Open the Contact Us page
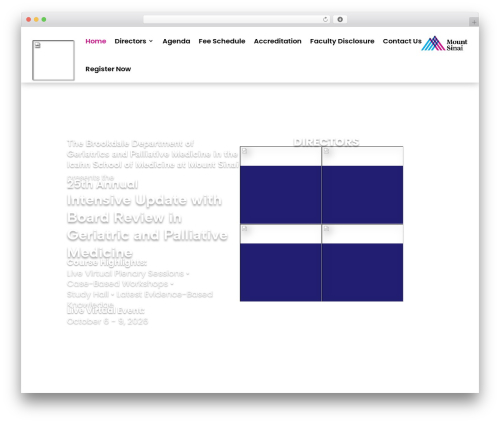500x423 pixels. tap(402, 41)
